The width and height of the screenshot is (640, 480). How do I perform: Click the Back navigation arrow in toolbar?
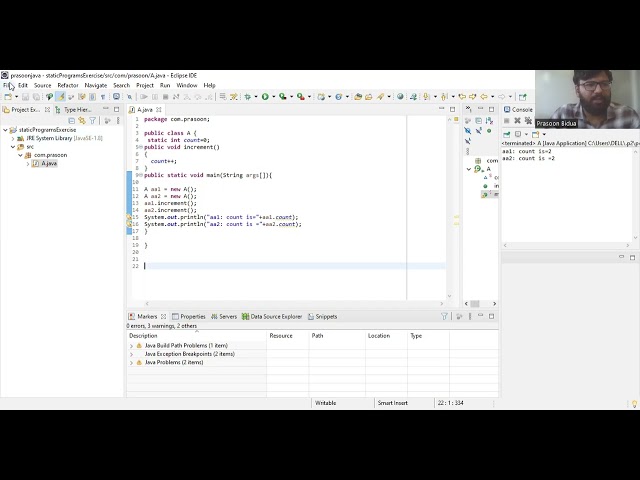click(x=484, y=97)
